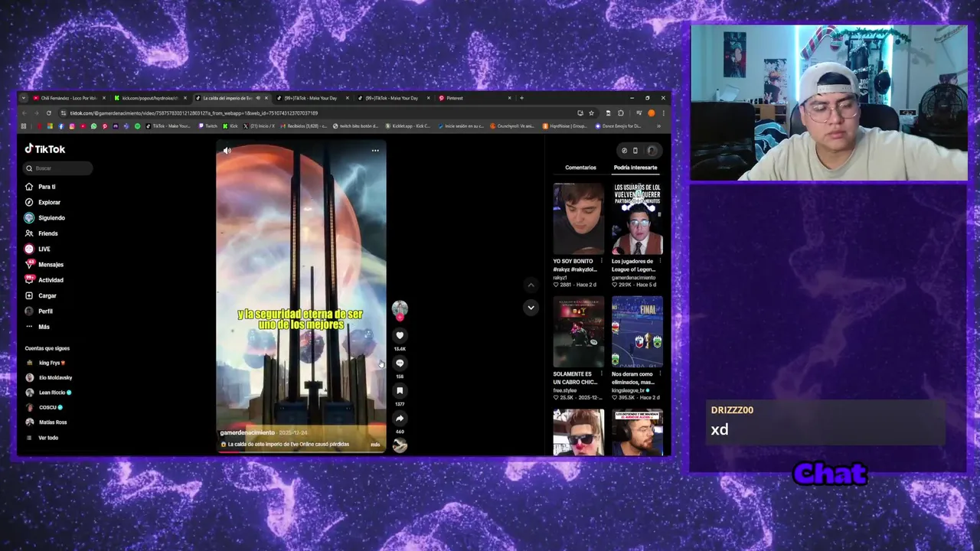Open the Kick bookmark
This screenshot has width=980, height=551.
click(x=230, y=126)
